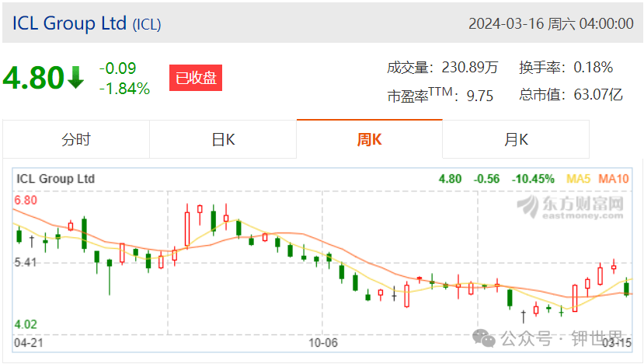
Task: Click the 换手率 0.18% value
Action: point(593,67)
